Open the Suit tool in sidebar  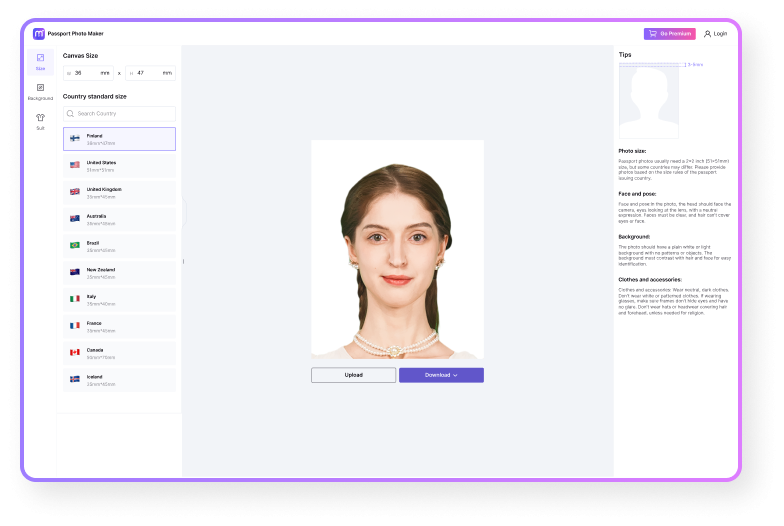[40, 121]
